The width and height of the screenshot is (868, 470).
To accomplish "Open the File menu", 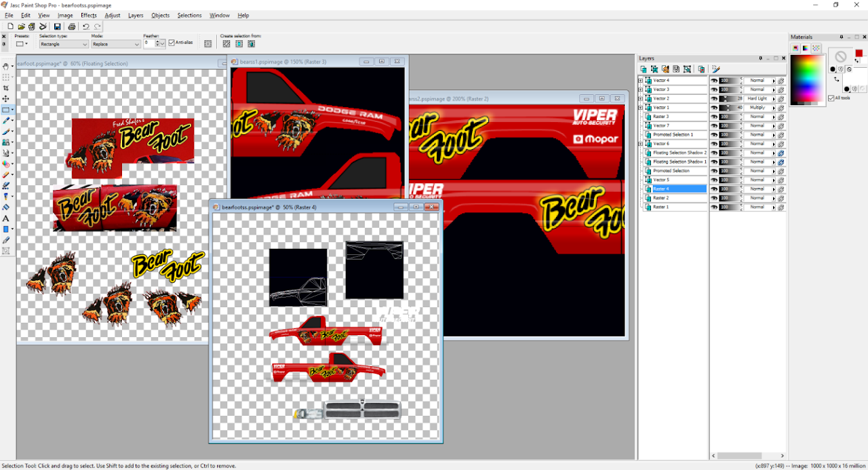I will pos(9,15).
